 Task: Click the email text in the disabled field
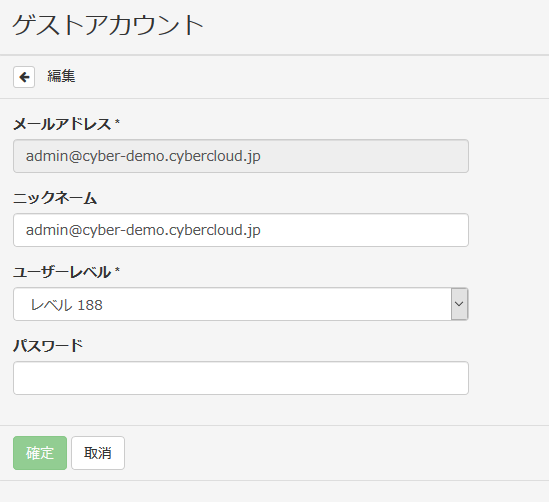pos(143,156)
